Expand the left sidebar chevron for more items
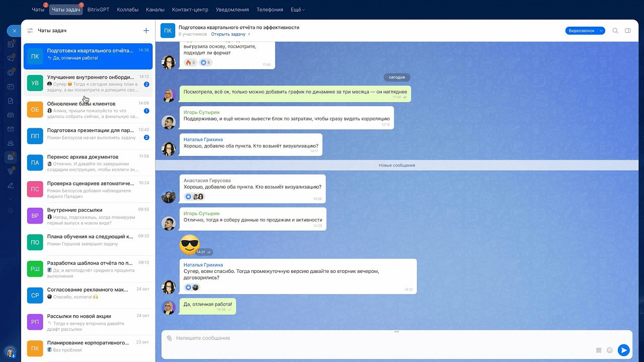Screen dimensions: 644x362 11,199
